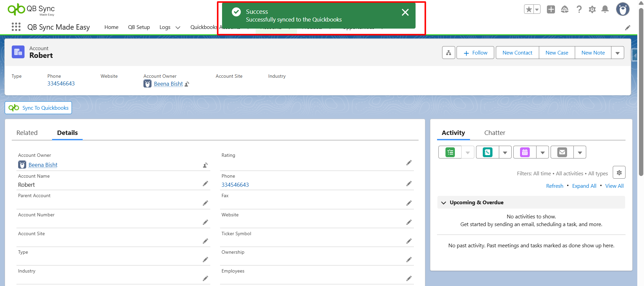Viewport: 644px width, 286px height.
Task: Follow the Robert account
Action: pyautogui.click(x=475, y=53)
